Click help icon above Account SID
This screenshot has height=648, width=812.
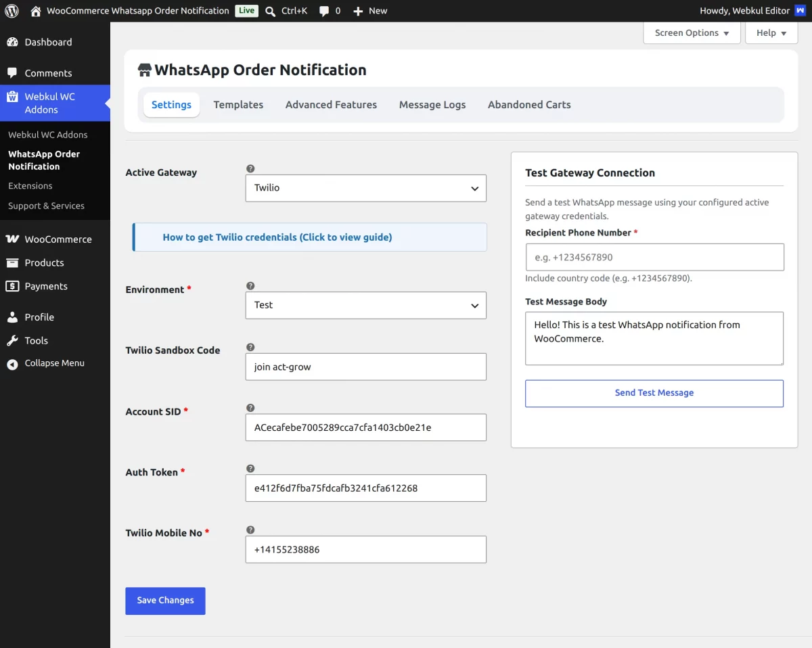[x=250, y=408]
